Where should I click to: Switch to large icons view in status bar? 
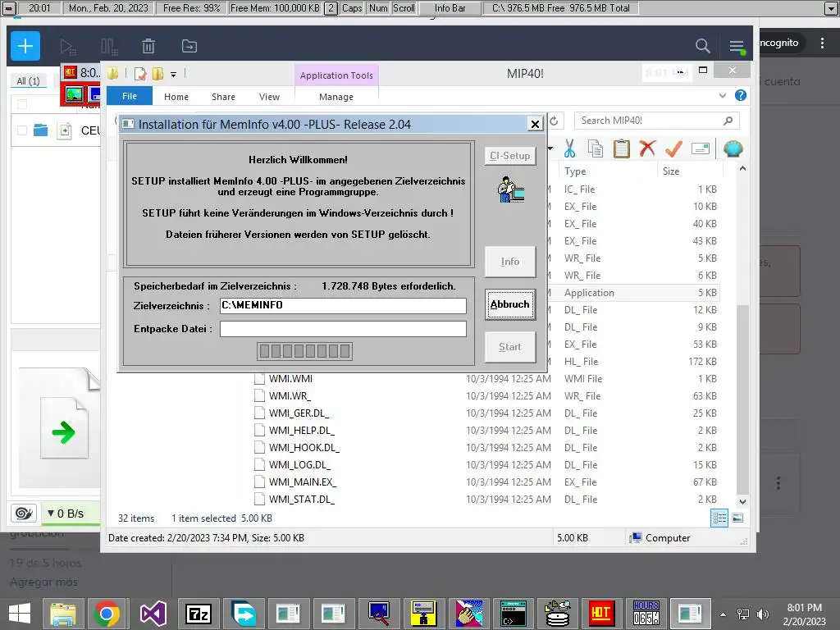pos(737,518)
